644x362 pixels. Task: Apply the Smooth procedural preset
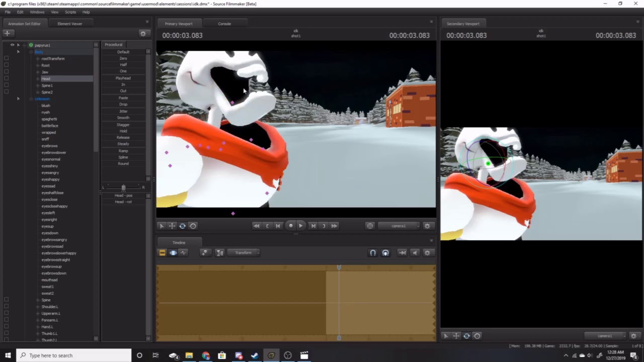point(123,118)
